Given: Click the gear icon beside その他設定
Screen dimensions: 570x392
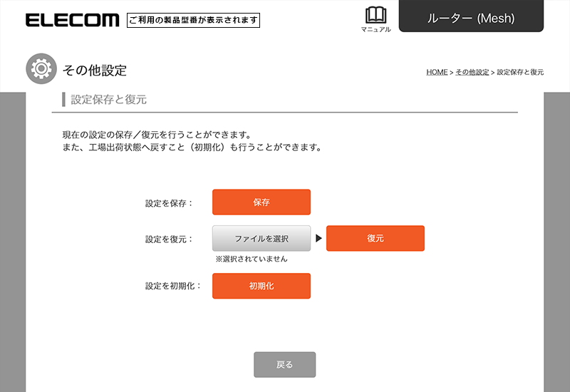Looking at the screenshot, I should [x=41, y=68].
